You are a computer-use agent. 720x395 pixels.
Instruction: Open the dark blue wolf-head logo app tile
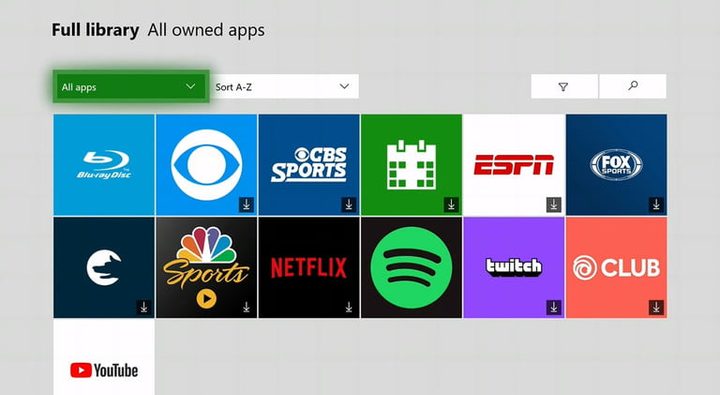tap(104, 267)
